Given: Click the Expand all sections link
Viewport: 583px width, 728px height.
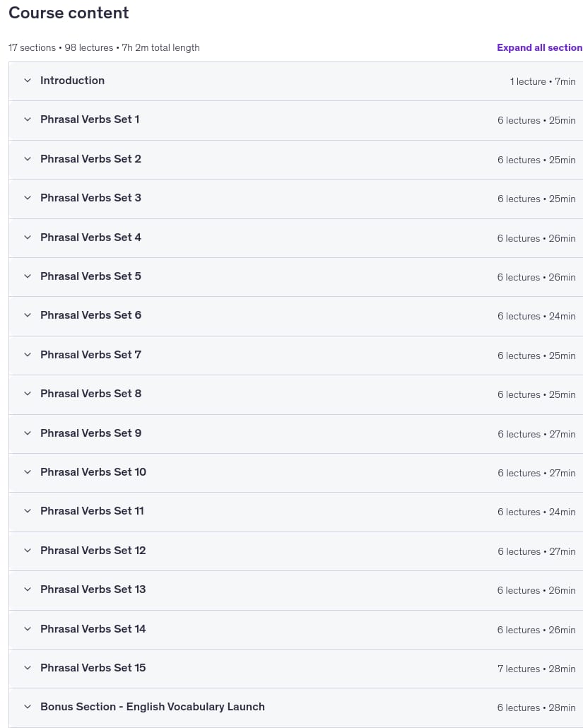Looking at the screenshot, I should click(x=539, y=47).
